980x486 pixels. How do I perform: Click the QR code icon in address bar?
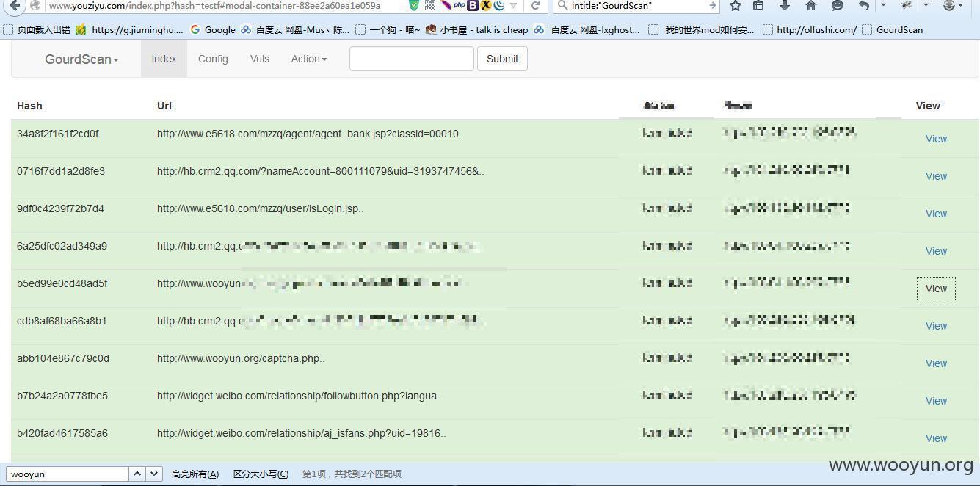430,5
